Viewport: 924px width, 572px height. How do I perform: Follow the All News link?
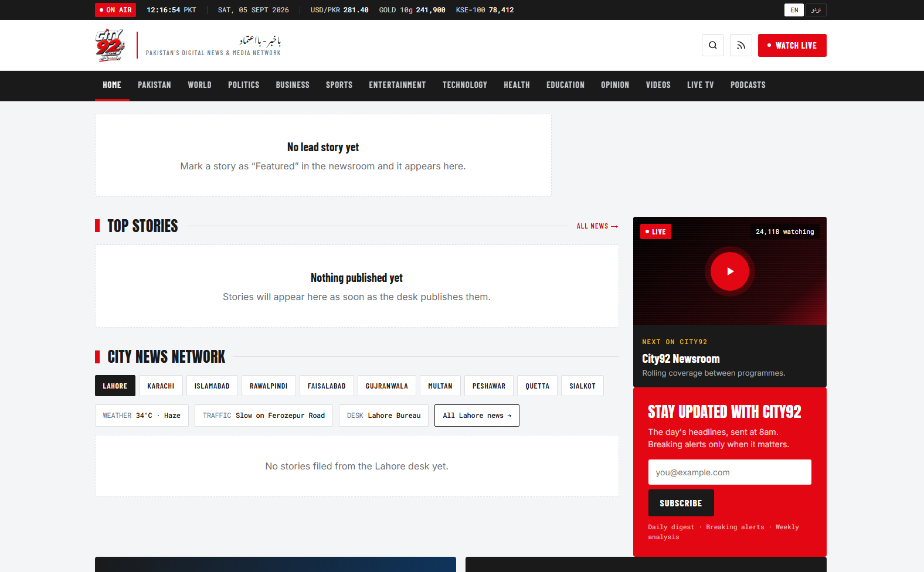tap(597, 226)
